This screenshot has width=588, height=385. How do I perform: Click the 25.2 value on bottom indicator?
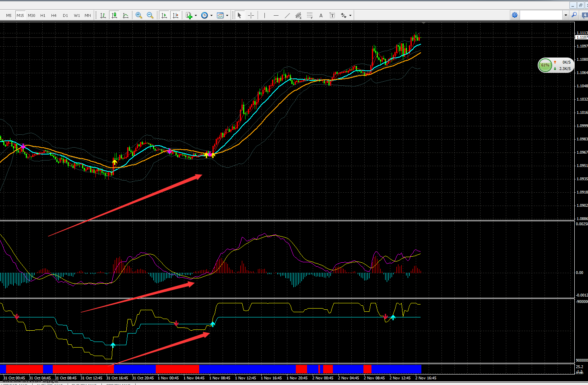pos(580,367)
